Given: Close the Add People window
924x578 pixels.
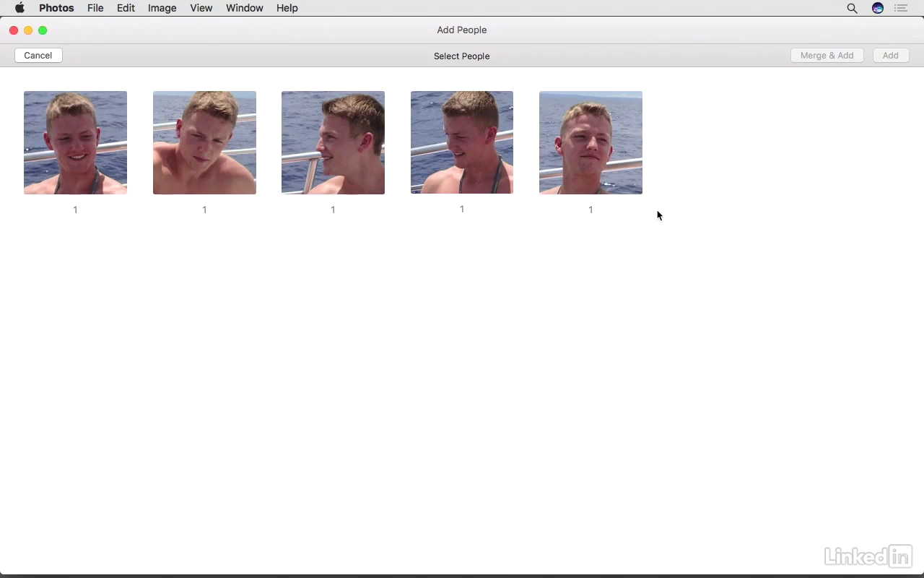Looking at the screenshot, I should [14, 30].
